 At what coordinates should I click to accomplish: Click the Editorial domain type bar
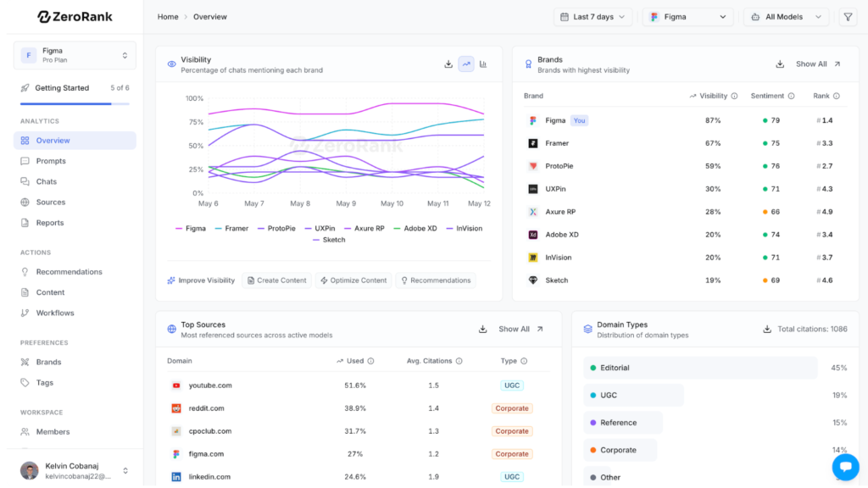tap(700, 368)
